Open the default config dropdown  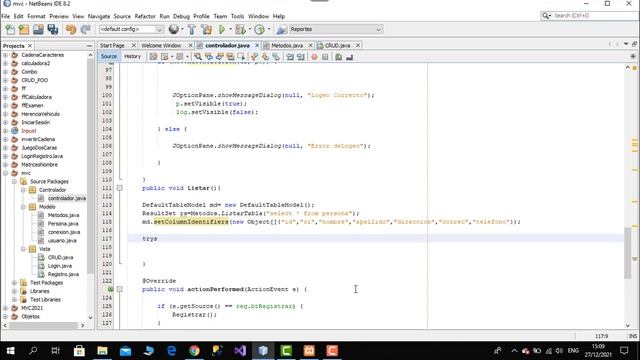[131, 29]
